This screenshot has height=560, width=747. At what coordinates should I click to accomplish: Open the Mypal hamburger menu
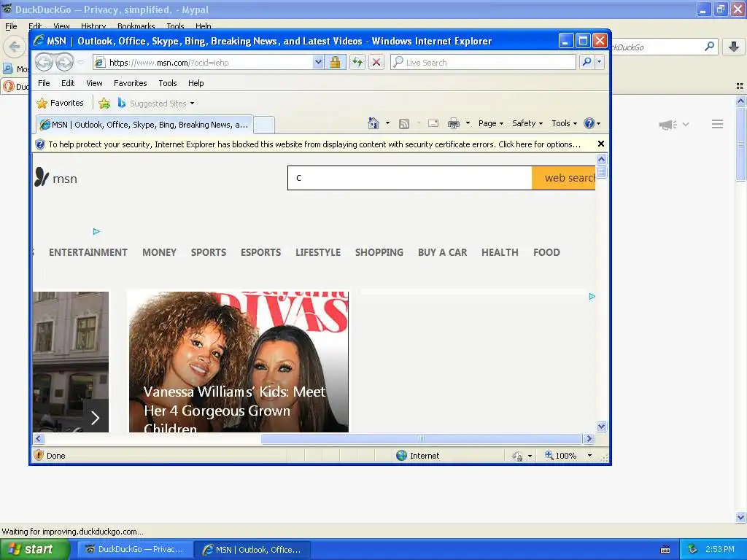pos(718,124)
